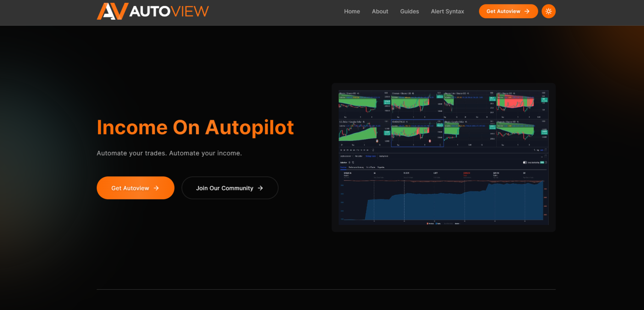Toggle light mode with the sun icon
The image size is (644, 310).
(x=548, y=11)
